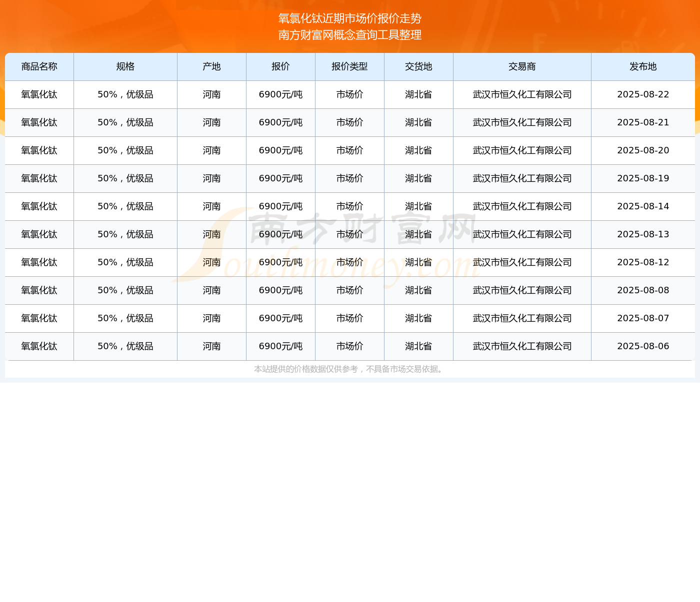Image resolution: width=700 pixels, height=602 pixels.
Task: Click 市场价 in the 2025-08-14 row
Action: click(349, 206)
